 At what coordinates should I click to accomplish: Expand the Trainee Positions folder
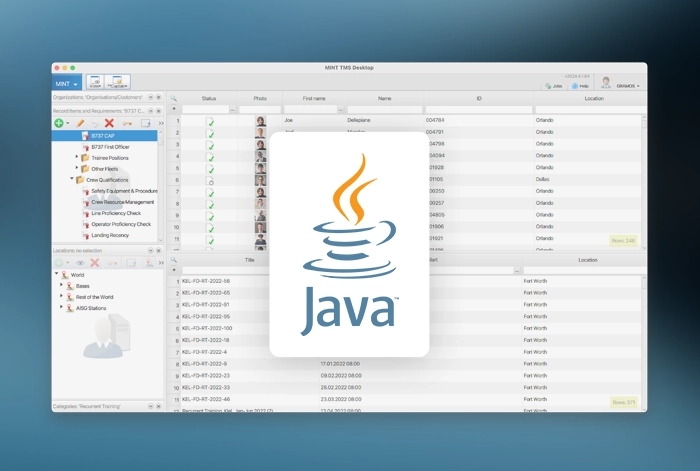click(77, 157)
